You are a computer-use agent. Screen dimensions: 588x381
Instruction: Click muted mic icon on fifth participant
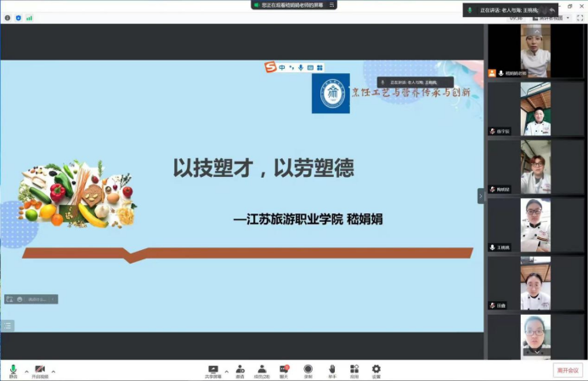tap(492, 305)
